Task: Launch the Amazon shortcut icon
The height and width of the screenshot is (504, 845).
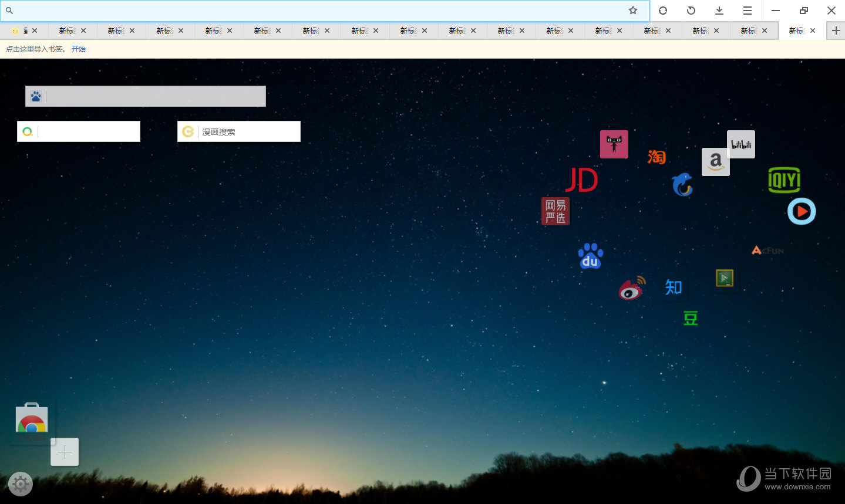Action: [x=715, y=161]
